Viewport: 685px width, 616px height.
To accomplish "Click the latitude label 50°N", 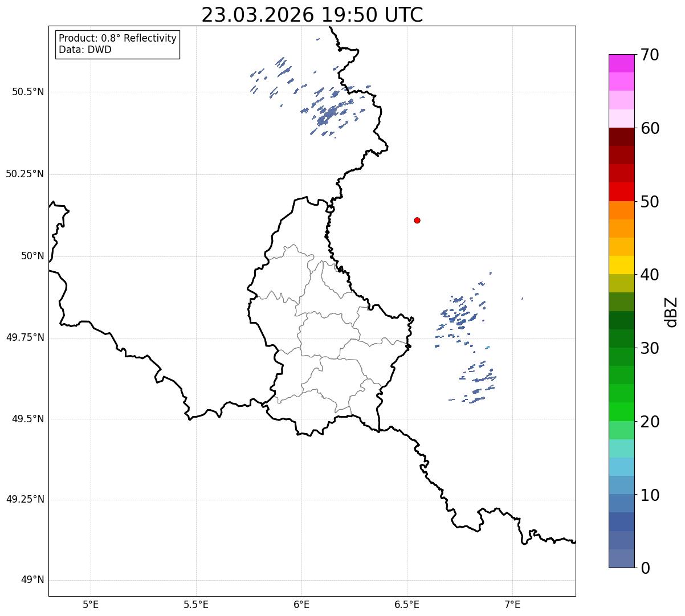I will click(32, 256).
